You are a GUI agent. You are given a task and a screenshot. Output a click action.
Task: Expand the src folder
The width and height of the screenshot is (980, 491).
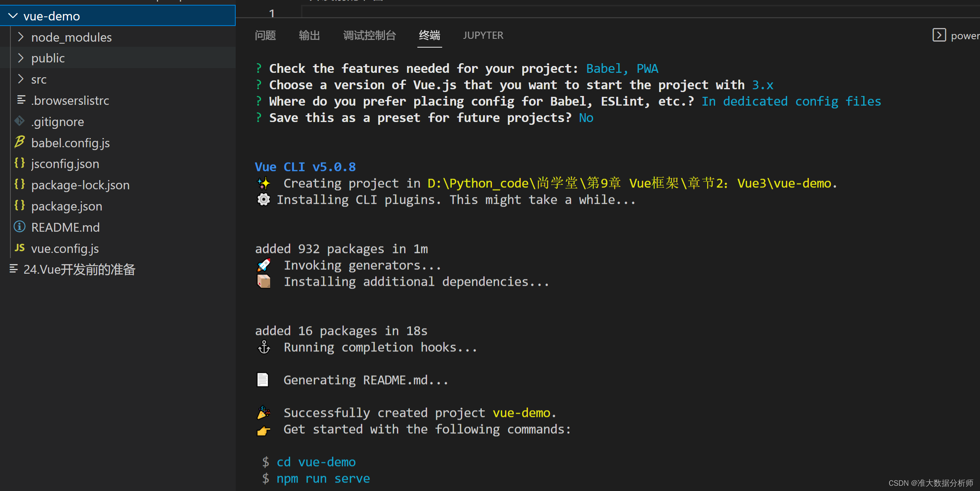coord(21,79)
